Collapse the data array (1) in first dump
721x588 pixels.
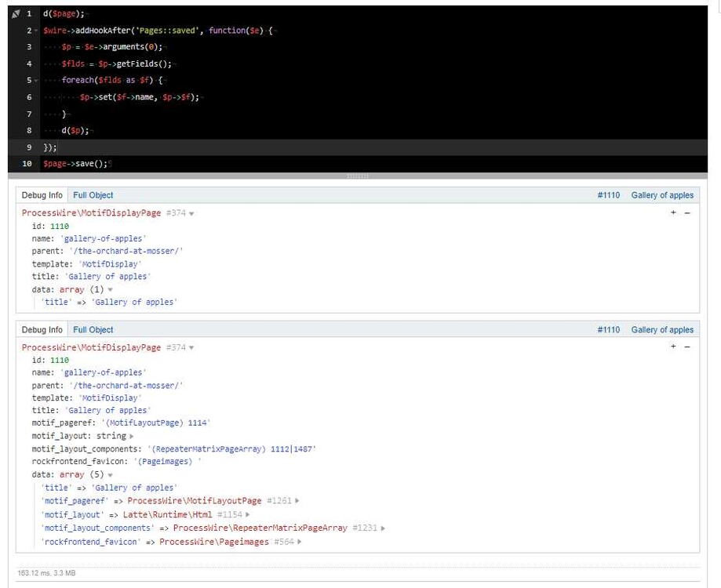click(x=110, y=290)
